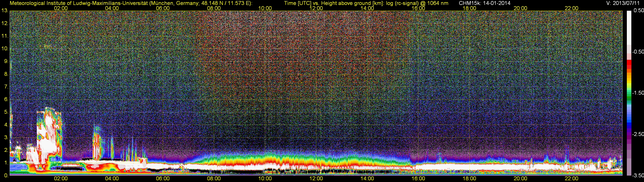Click the 3. km height axis label

click(6, 137)
